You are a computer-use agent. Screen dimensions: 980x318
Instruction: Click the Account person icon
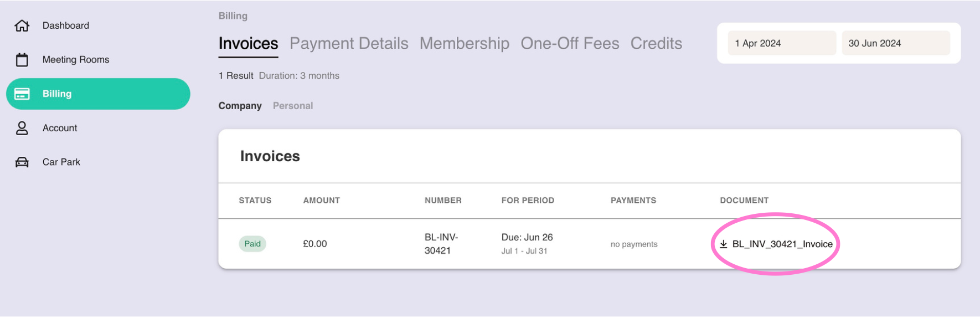click(22, 128)
